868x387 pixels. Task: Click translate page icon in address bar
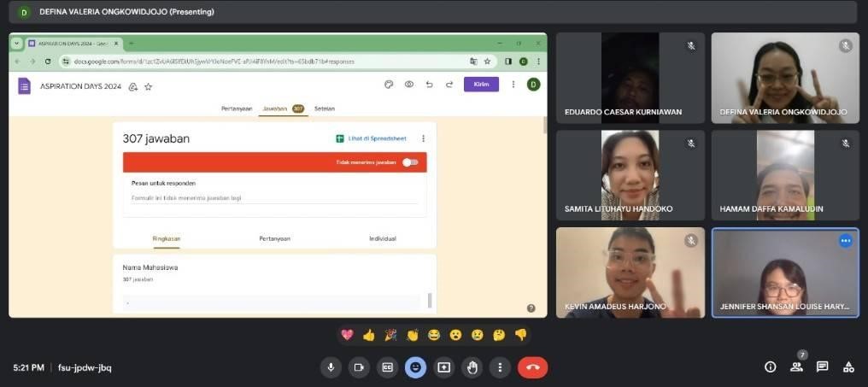473,62
